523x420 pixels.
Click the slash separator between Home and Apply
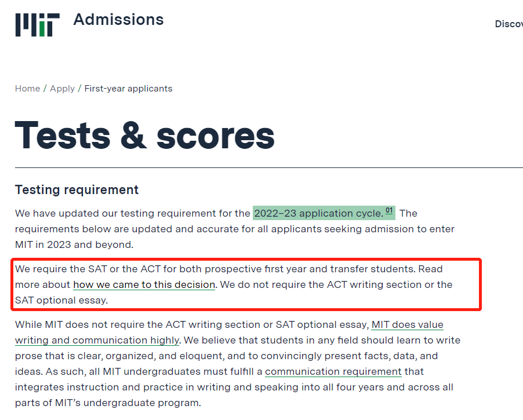tap(45, 89)
